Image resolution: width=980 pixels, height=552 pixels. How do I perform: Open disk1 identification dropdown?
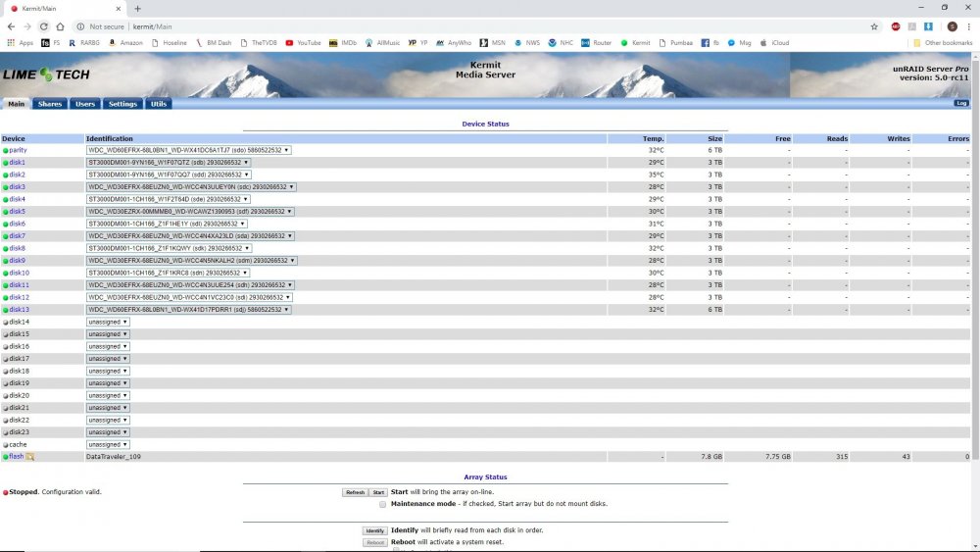click(169, 163)
